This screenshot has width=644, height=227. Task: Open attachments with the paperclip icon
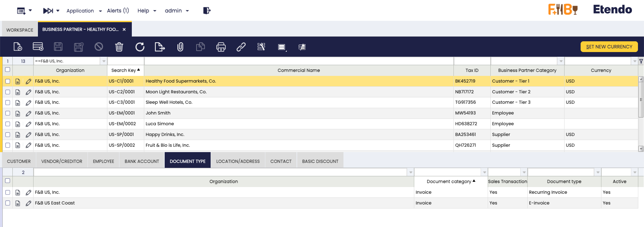pos(180,47)
